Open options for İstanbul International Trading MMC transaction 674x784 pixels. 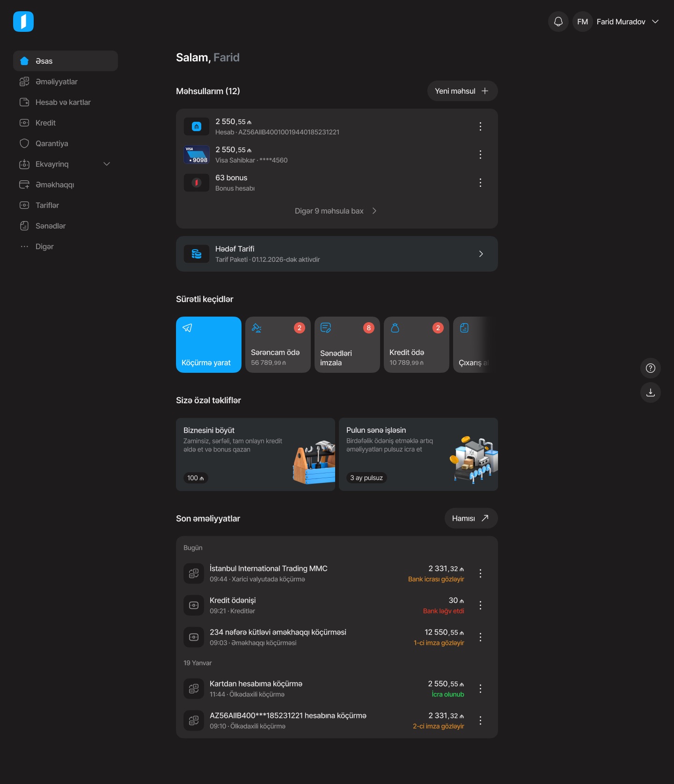[480, 573]
